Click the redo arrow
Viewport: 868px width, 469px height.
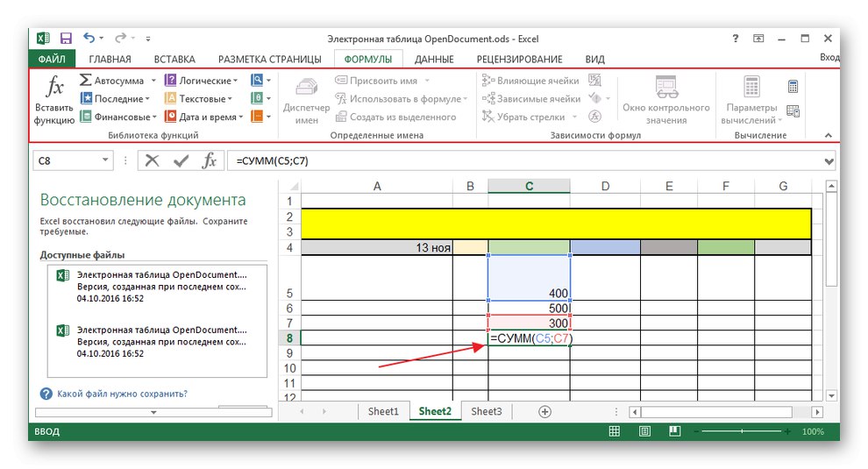[x=120, y=38]
